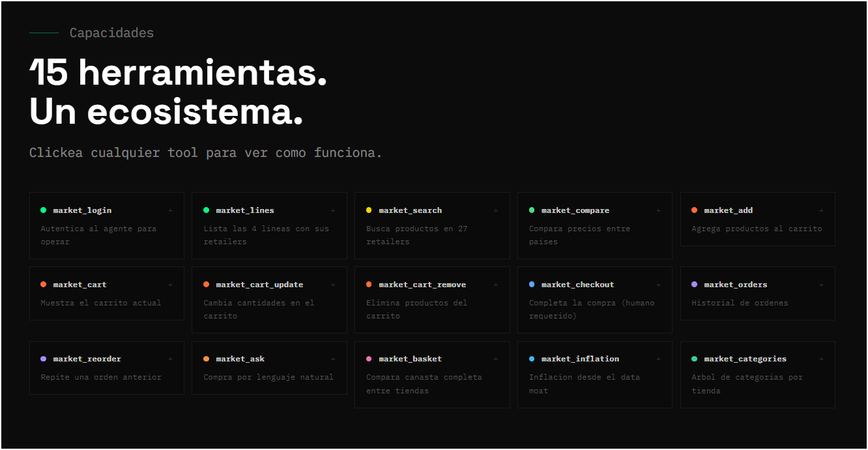Click text 'Historial de ordenes'

coord(740,303)
